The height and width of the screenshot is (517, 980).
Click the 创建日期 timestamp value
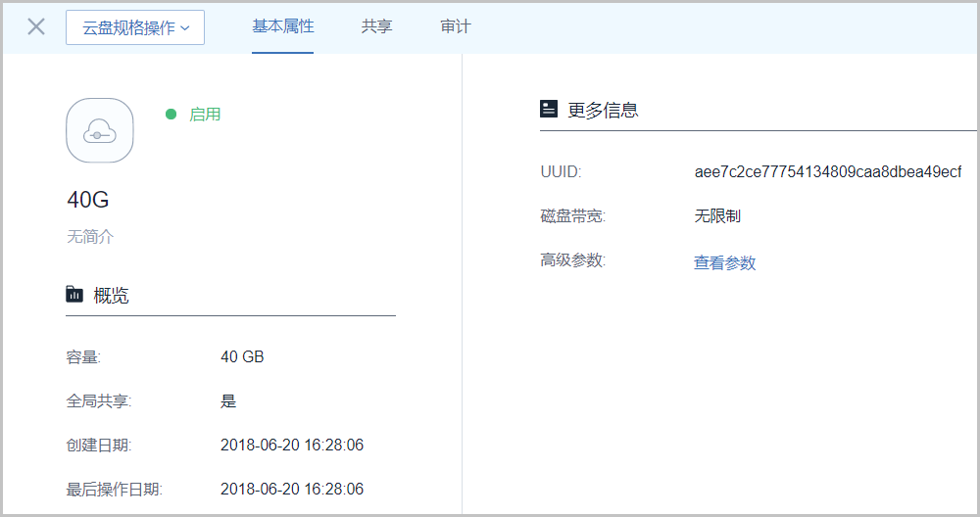click(292, 445)
